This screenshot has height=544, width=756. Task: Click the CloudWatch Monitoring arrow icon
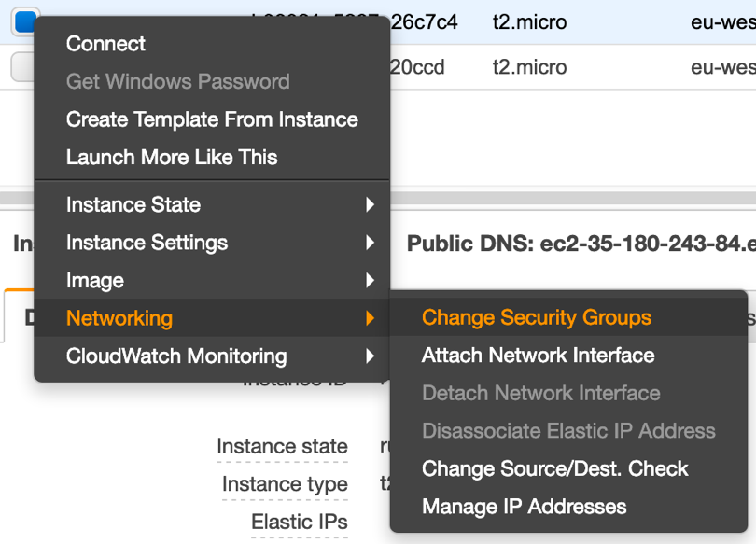coord(371,356)
